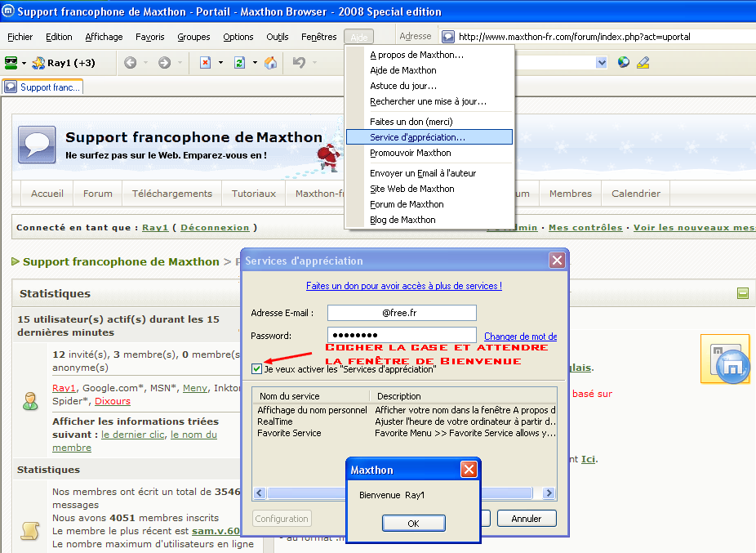Choose 'Promouvoir Maxthon' menu entry
Screen dimensions: 756x553
coord(429,153)
